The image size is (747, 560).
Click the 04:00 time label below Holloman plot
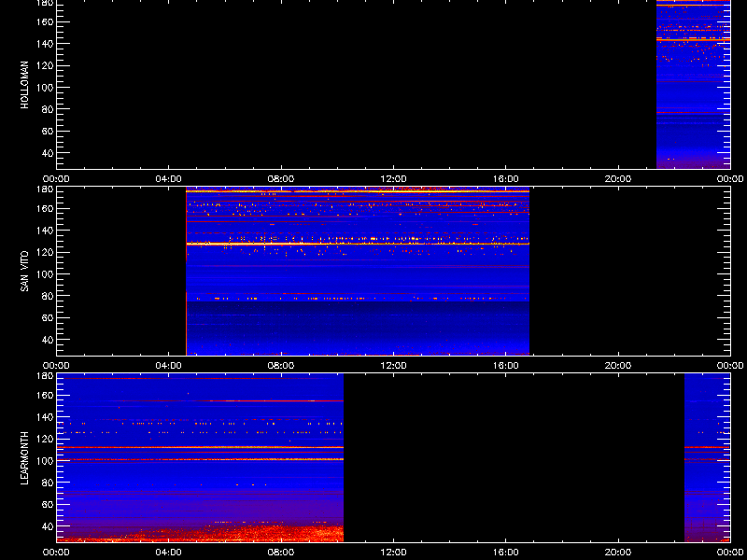click(x=169, y=179)
